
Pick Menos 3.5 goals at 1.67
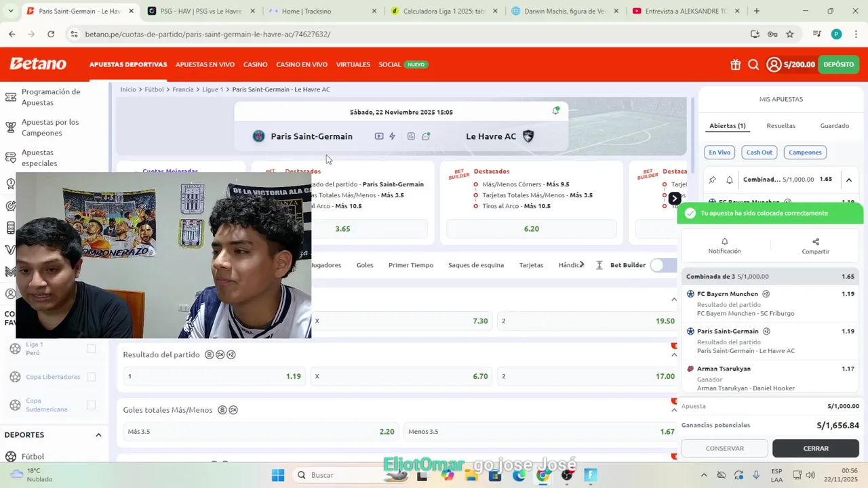540,432
